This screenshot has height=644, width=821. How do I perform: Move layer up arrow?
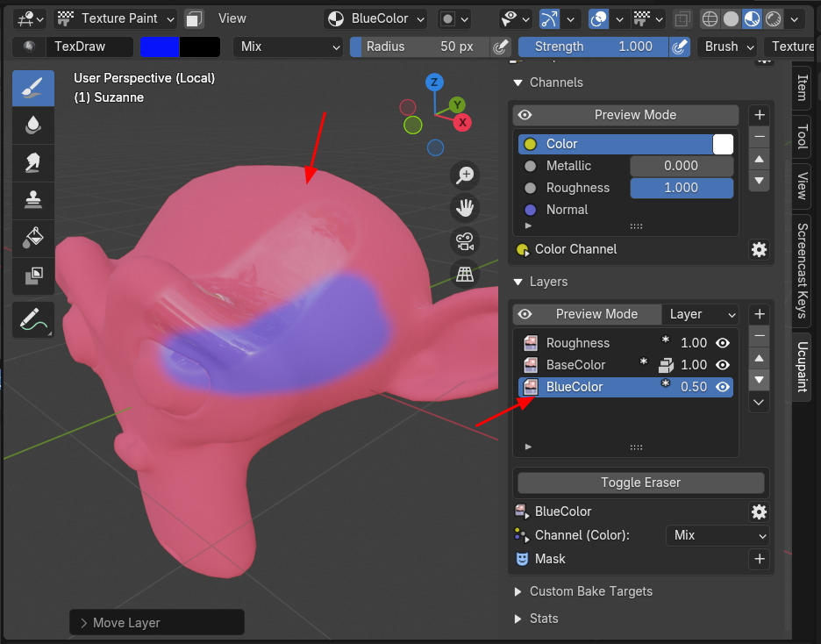[x=760, y=359]
